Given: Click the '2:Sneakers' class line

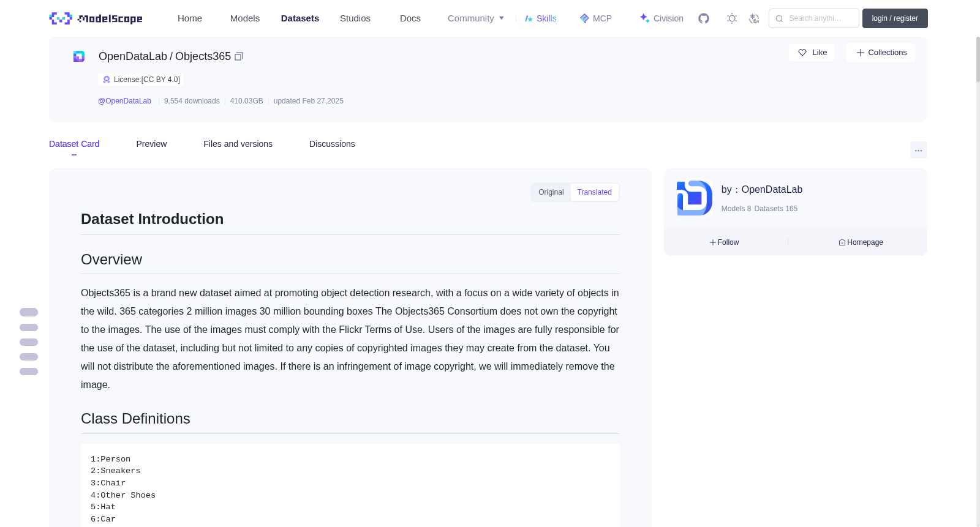Looking at the screenshot, I should coord(115,471).
